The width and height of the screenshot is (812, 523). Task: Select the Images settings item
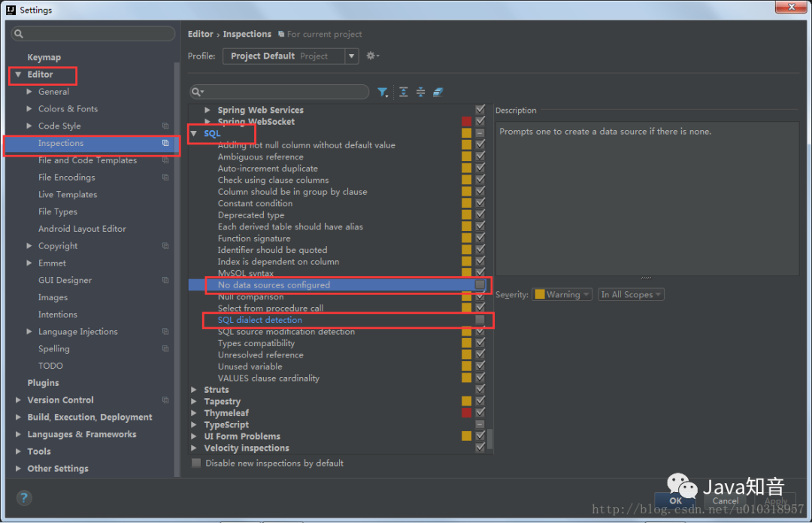53,297
